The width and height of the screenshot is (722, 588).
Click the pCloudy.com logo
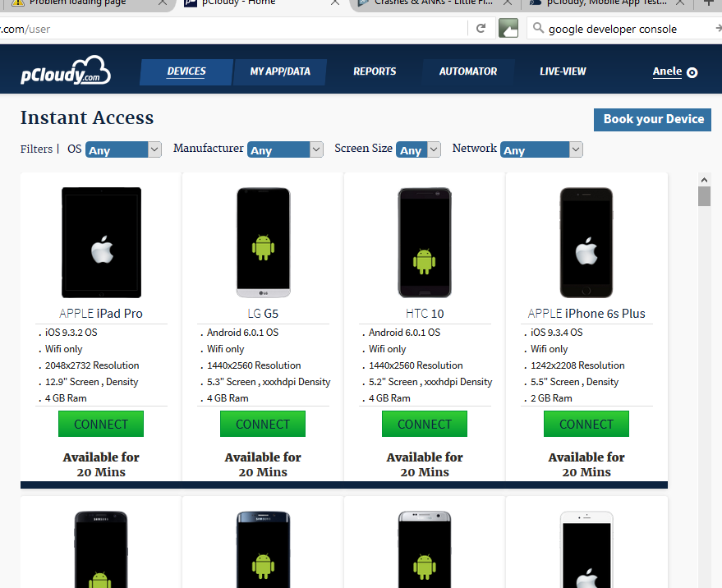66,71
